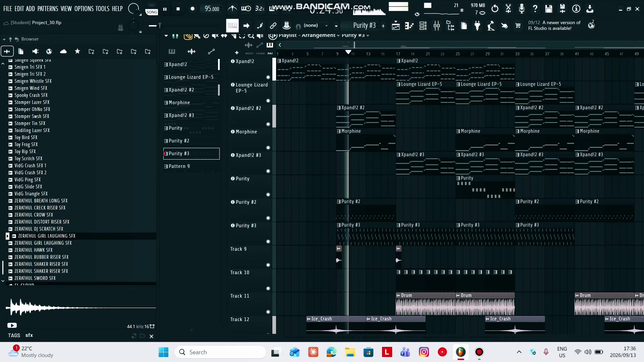
Task: Stop playback
Action: [178, 9]
